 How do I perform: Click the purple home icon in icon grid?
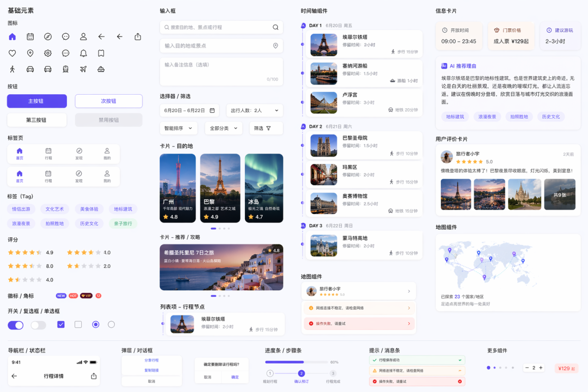(13, 37)
